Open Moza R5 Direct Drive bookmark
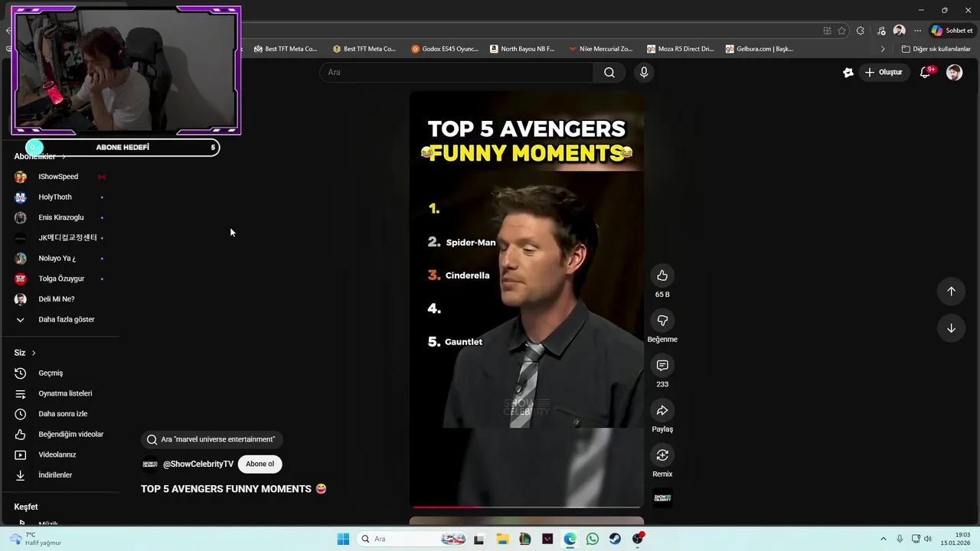Viewport: 980px width, 551px height. [x=680, y=49]
